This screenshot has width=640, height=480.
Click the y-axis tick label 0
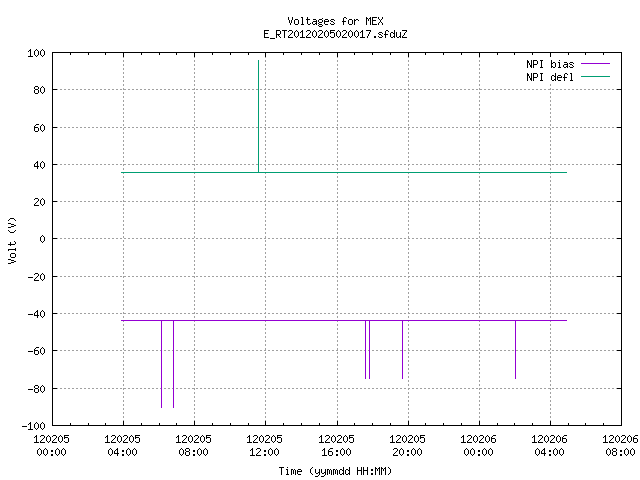click(x=42, y=239)
